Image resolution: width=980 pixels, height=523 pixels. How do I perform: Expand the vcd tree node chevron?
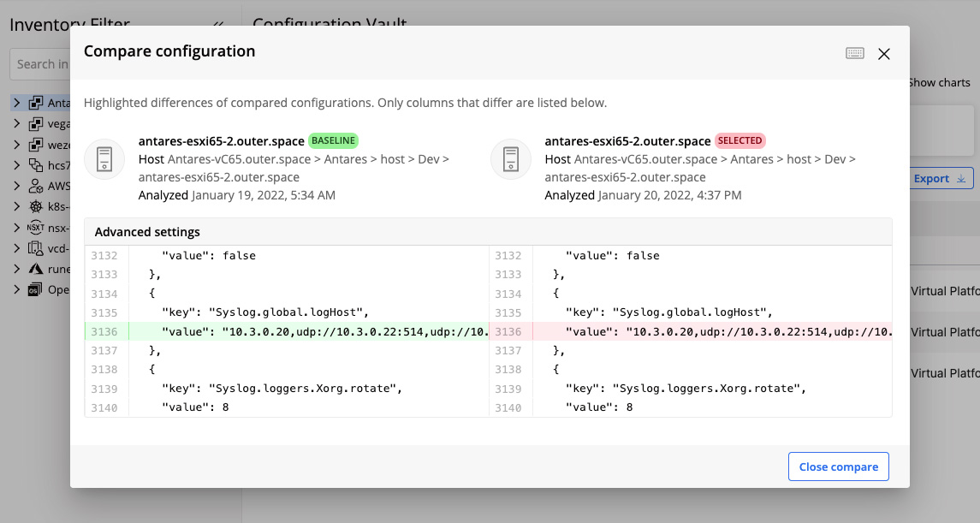click(x=16, y=248)
